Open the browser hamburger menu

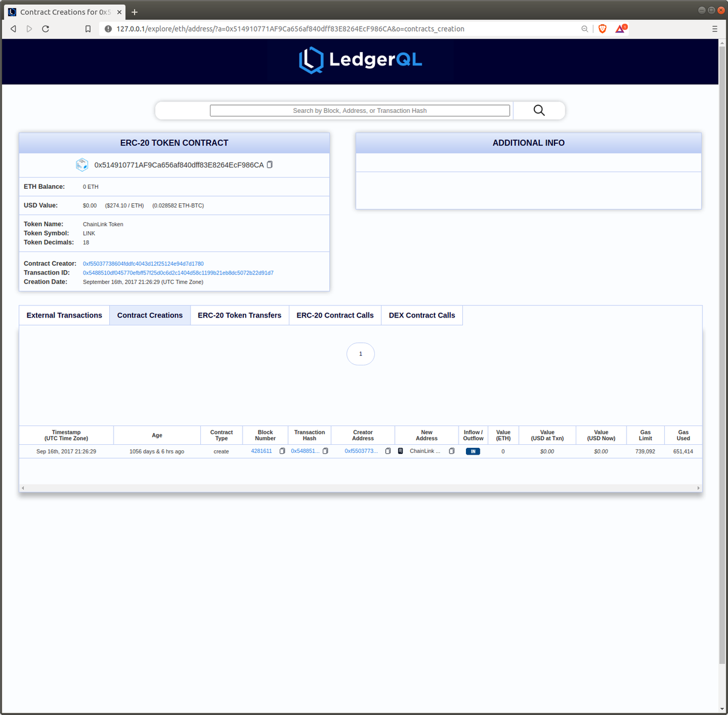pos(715,29)
